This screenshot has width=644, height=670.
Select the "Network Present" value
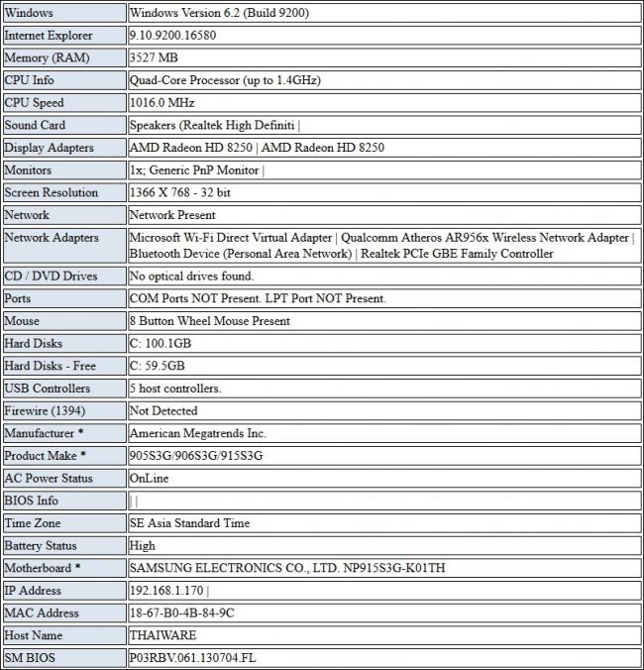(172, 215)
